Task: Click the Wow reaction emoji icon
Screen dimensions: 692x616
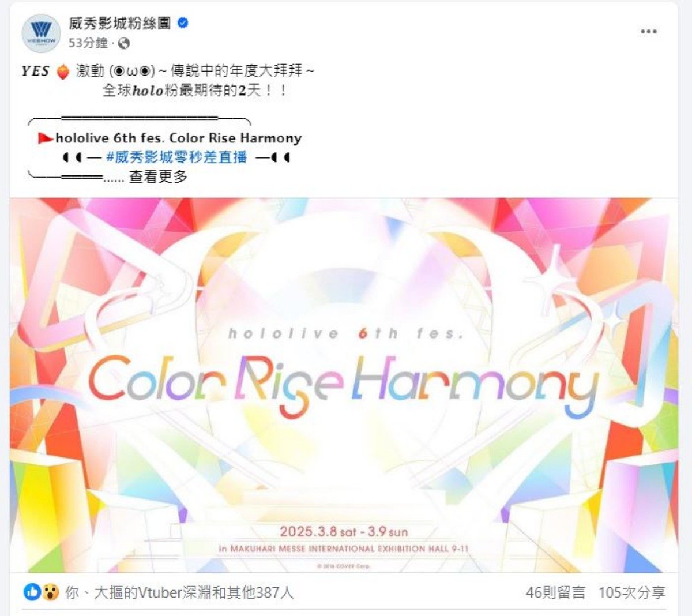Action: [x=50, y=592]
